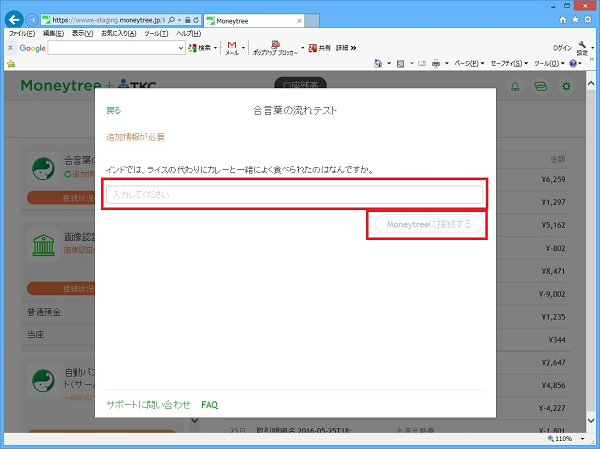
Task: Click the page scrollbar up arrow
Action: (591, 83)
